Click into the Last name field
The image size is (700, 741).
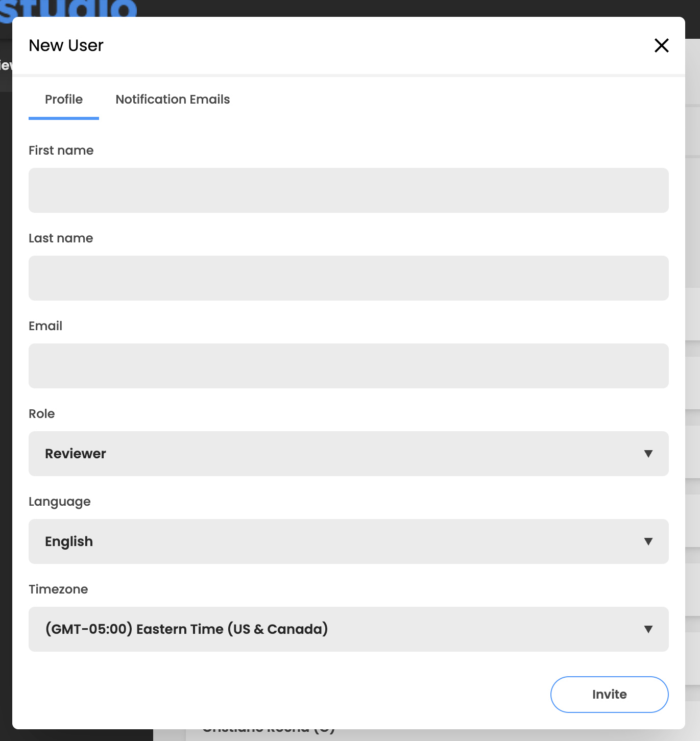348,278
